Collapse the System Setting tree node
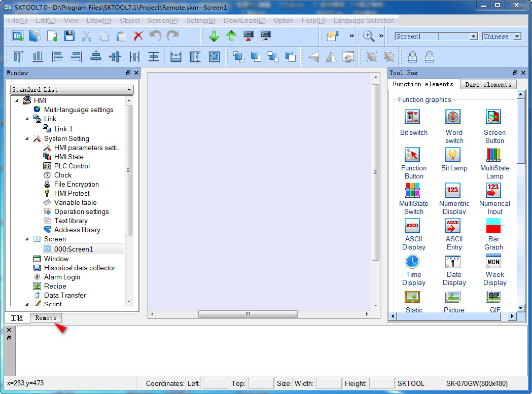The width and height of the screenshot is (532, 394). tap(27, 138)
